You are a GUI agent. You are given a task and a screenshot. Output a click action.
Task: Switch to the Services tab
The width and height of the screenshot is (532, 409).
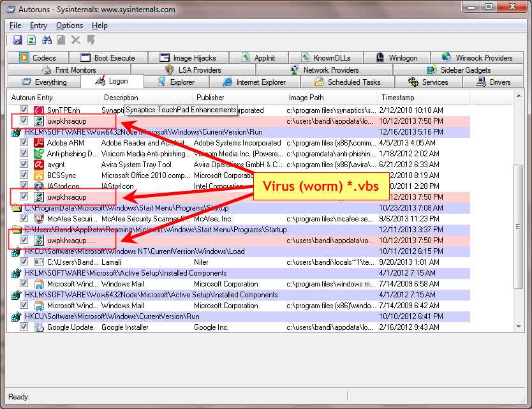tap(428, 82)
